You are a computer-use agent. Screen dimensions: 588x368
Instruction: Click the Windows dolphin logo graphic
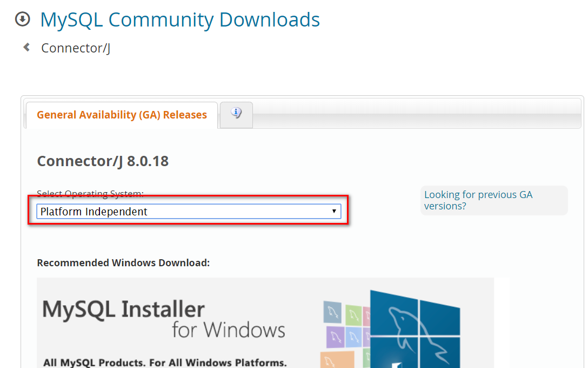tap(415, 328)
